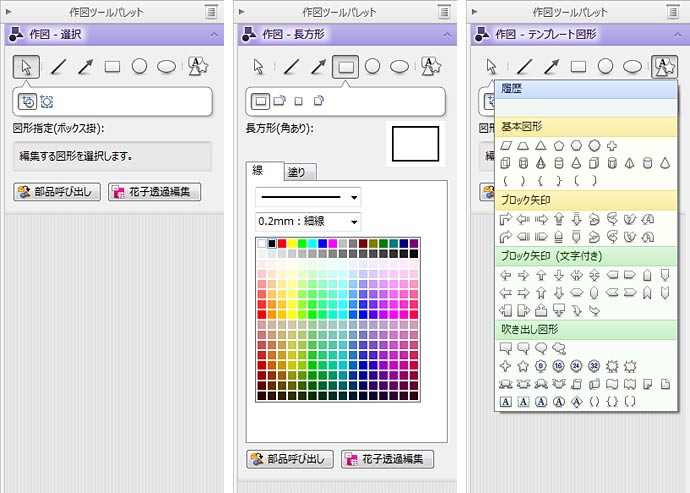Pick the straight line tool in 作図 - 選択 panel

[59, 67]
